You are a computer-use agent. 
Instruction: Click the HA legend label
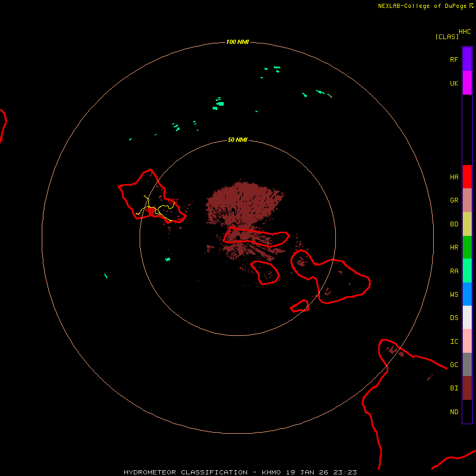click(x=454, y=177)
